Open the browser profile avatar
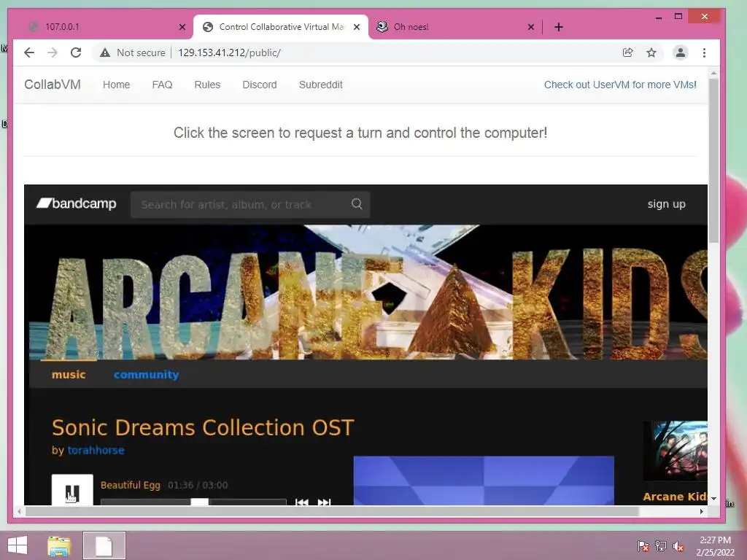 point(681,52)
